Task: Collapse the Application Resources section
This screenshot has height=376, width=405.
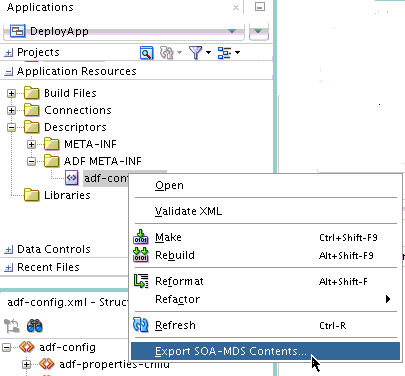Action: (9, 71)
